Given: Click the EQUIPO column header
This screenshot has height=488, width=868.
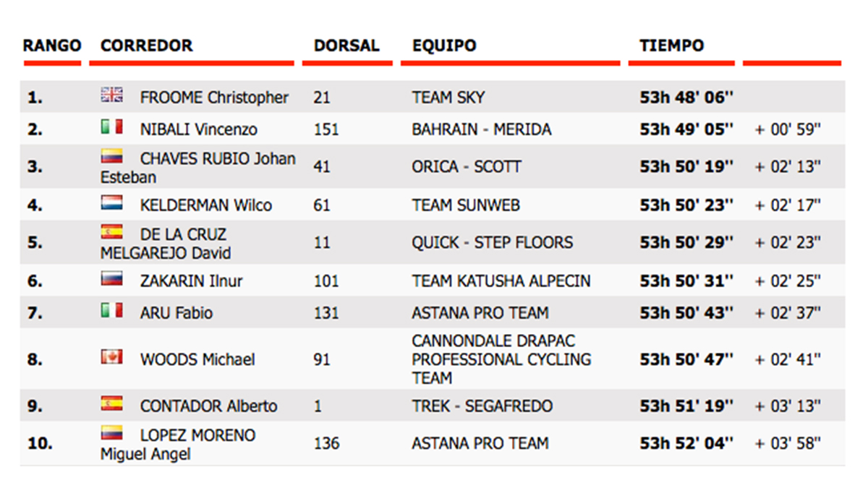Looking at the screenshot, I should (x=444, y=46).
